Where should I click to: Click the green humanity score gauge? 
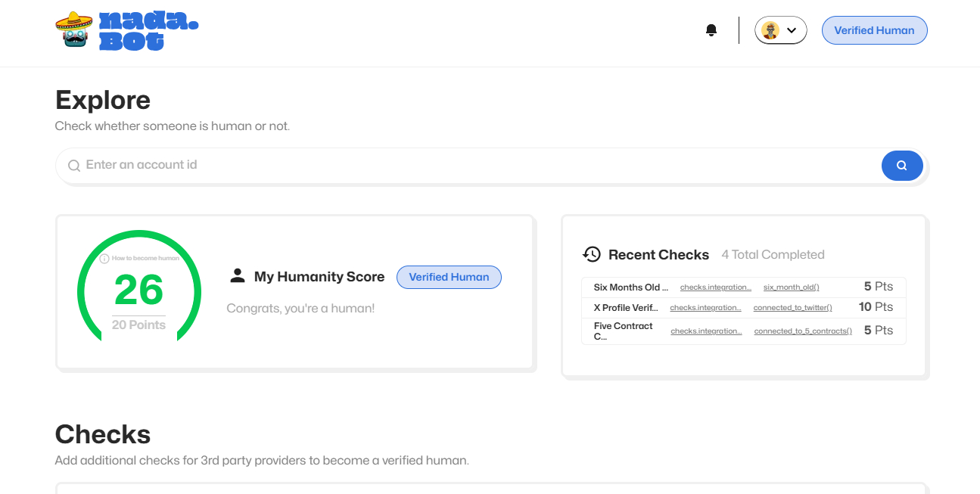(x=139, y=290)
